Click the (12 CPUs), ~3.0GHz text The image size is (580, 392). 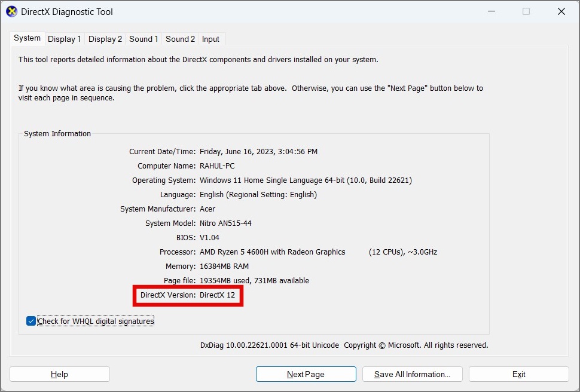403,252
